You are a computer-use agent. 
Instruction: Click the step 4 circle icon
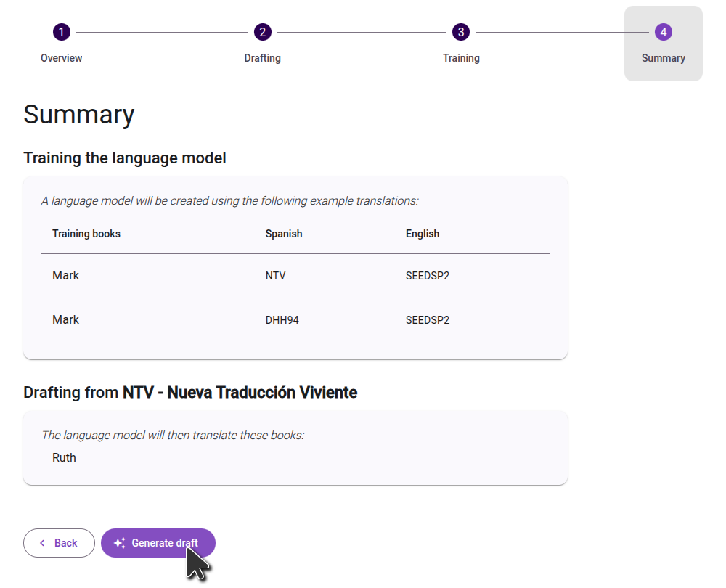pyautogui.click(x=663, y=32)
